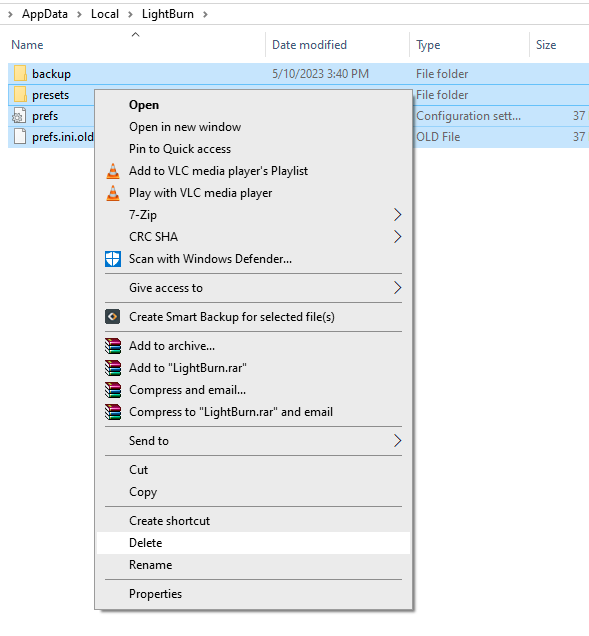589x636 pixels.
Task: Expand the 7-Zip submenu arrow
Action: (398, 215)
